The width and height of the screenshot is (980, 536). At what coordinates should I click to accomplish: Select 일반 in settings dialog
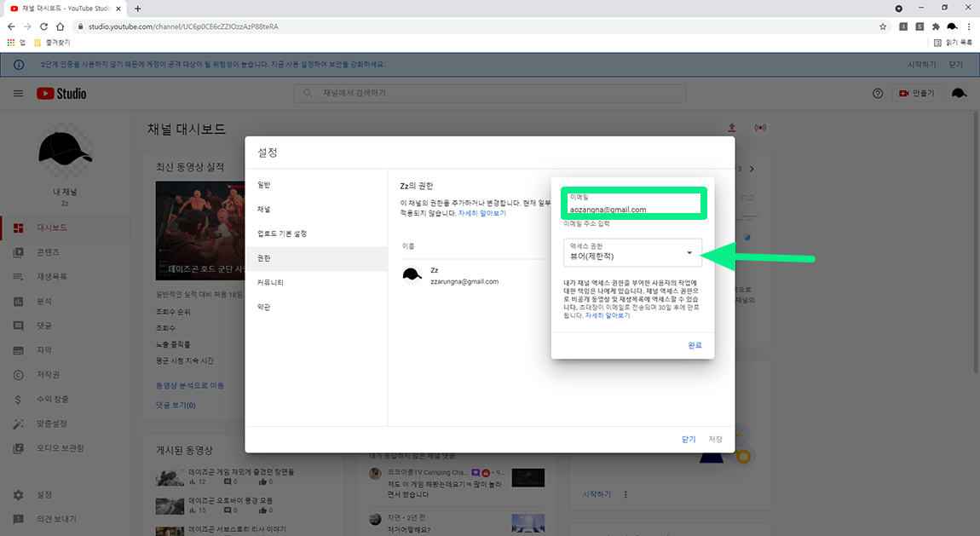click(316, 185)
